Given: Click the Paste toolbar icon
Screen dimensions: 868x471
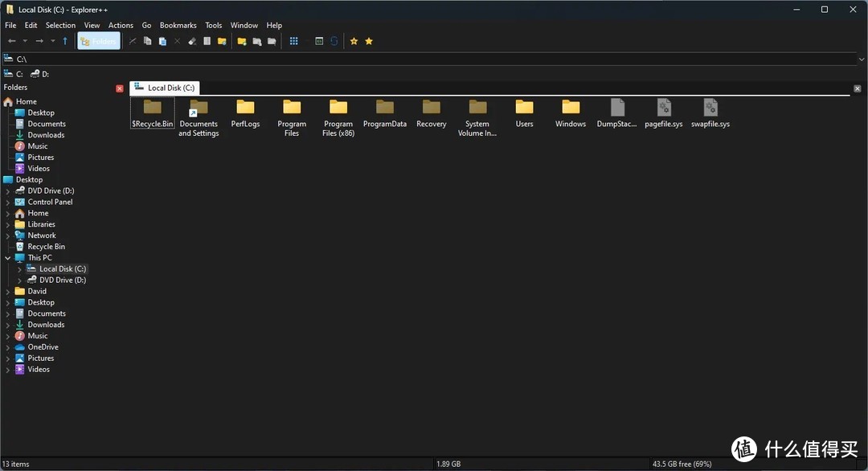Looking at the screenshot, I should [x=162, y=41].
